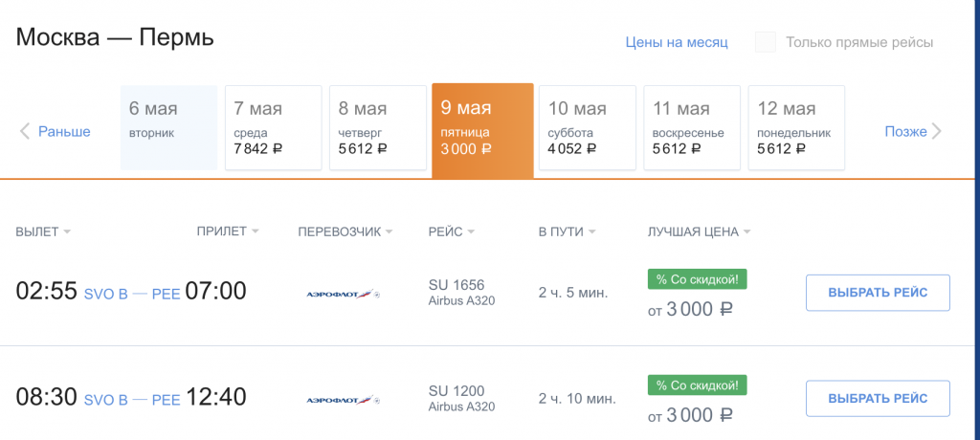The height and width of the screenshot is (440, 980).
Task: Sort by РЕЙС column header
Action: click(452, 231)
